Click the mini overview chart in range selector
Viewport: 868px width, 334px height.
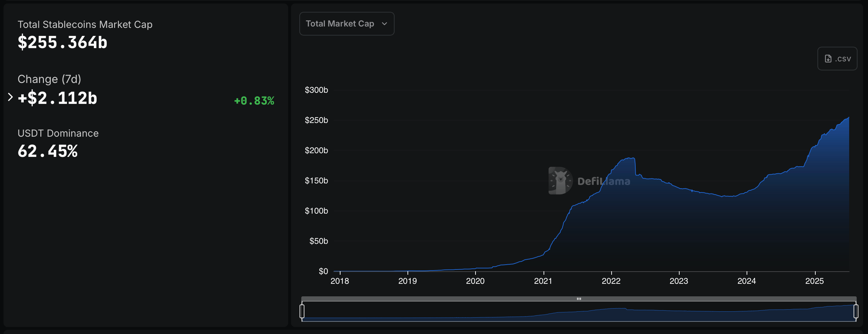579,311
